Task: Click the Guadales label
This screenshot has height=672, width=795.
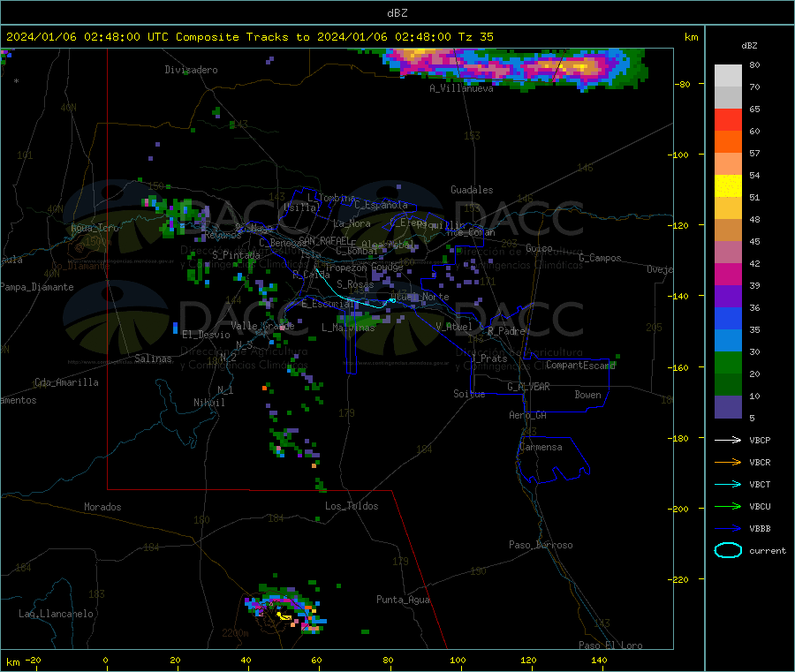Action: (x=472, y=190)
